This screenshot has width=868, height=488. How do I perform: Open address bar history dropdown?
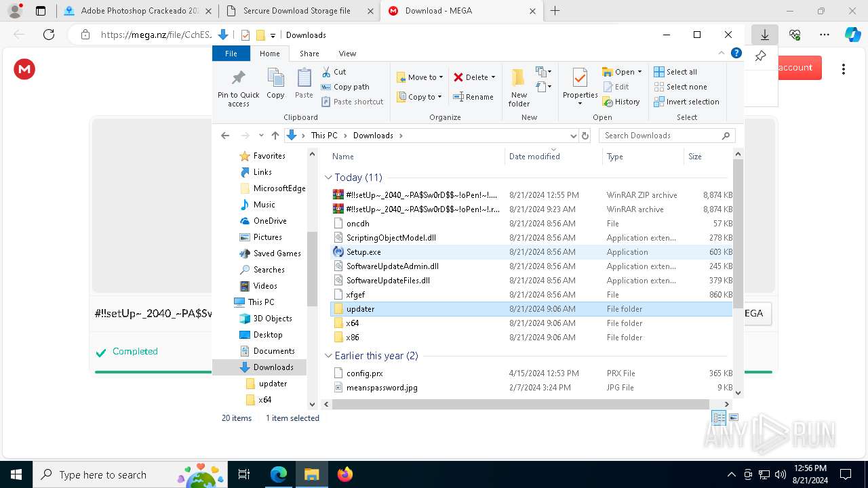coord(574,136)
